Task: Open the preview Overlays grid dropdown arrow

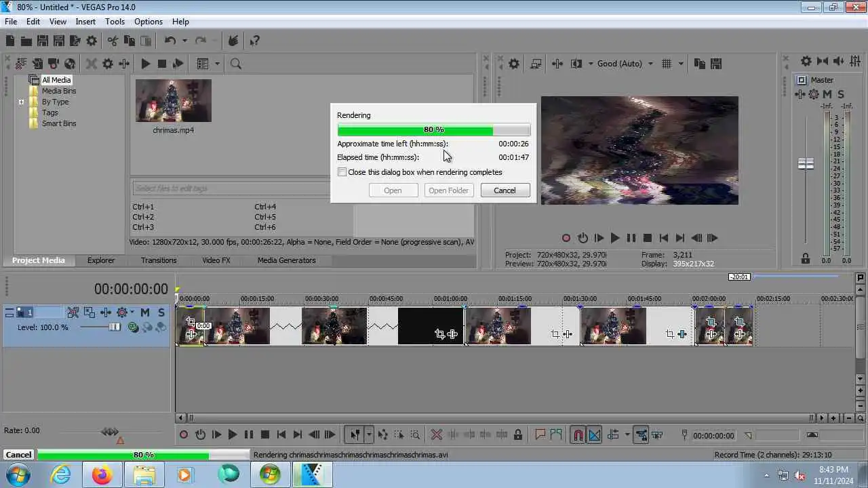Action: pyautogui.click(x=681, y=64)
